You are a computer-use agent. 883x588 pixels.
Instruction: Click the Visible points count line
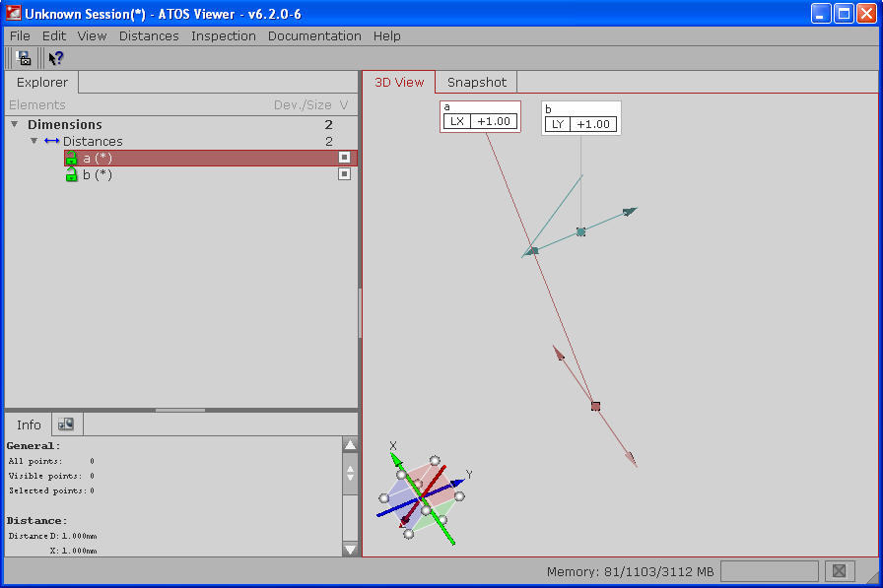point(51,476)
